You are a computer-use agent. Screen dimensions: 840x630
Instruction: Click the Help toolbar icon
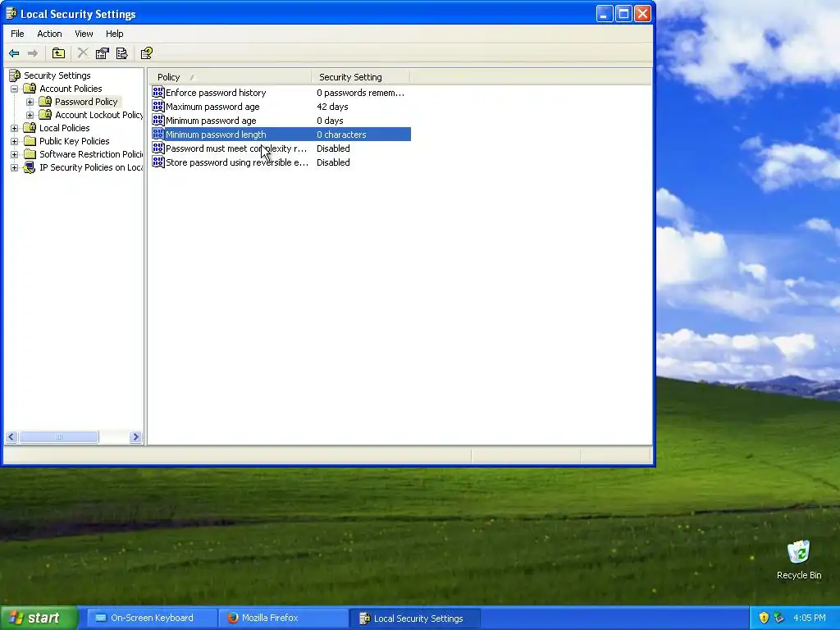coord(146,53)
